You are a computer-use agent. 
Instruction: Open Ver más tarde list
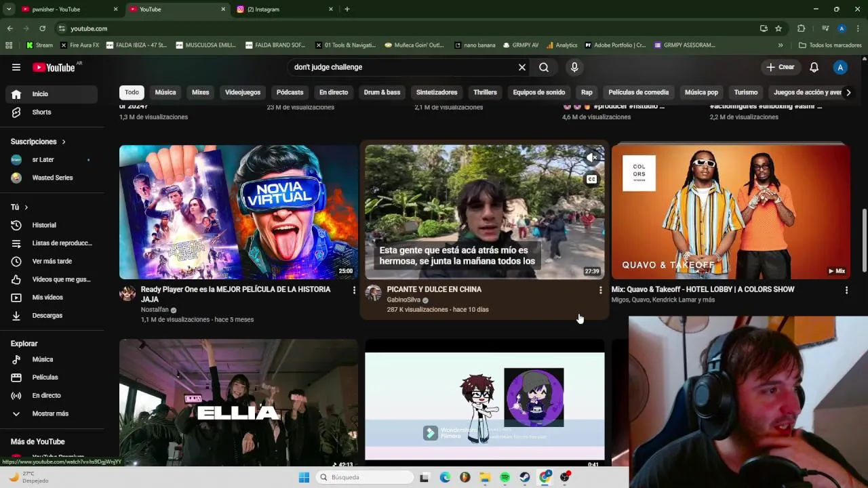(52, 261)
